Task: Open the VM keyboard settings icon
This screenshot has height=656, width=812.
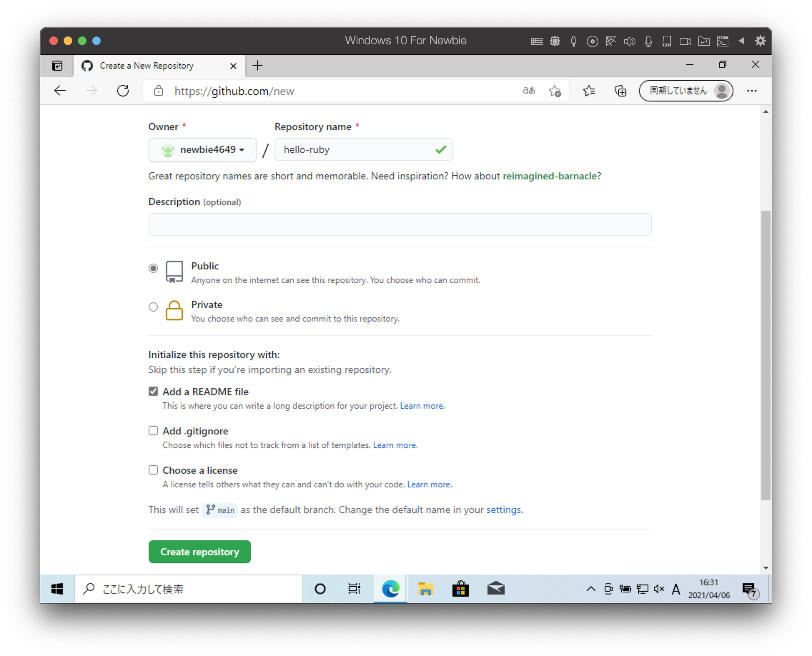Action: tap(536, 41)
